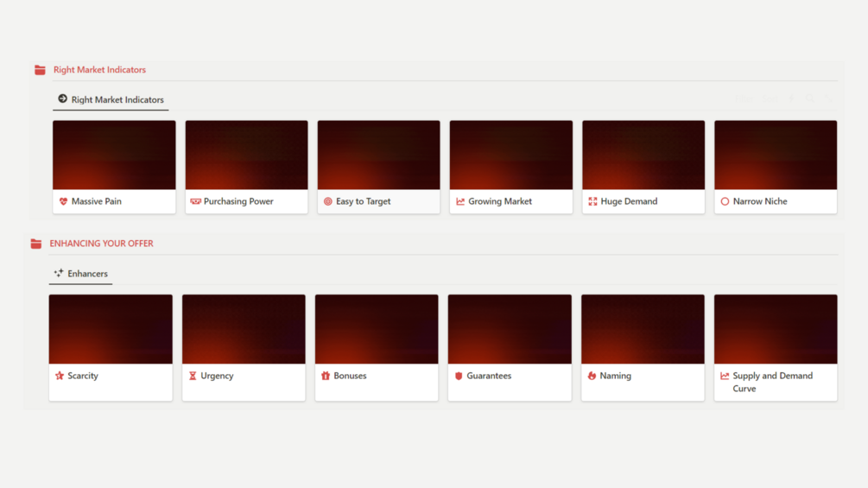Open the Massive Pain card title
The width and height of the screenshot is (868, 488).
tap(97, 201)
